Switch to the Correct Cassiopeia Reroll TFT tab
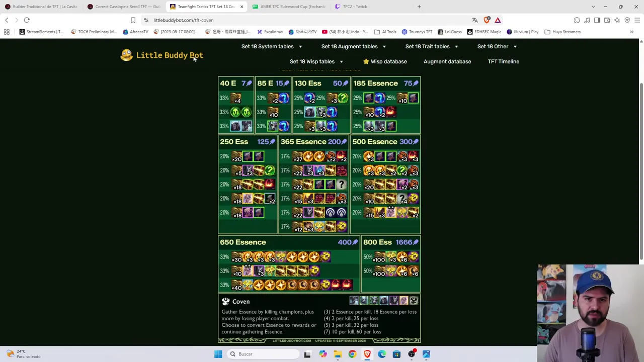The image size is (644, 362). point(124,7)
